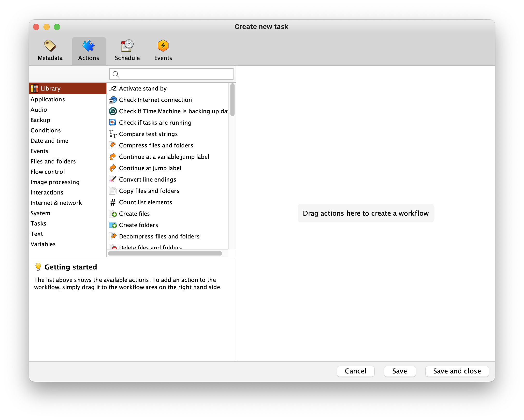Click the vertical scrollbar of actions list
The width and height of the screenshot is (524, 420).
click(232, 100)
